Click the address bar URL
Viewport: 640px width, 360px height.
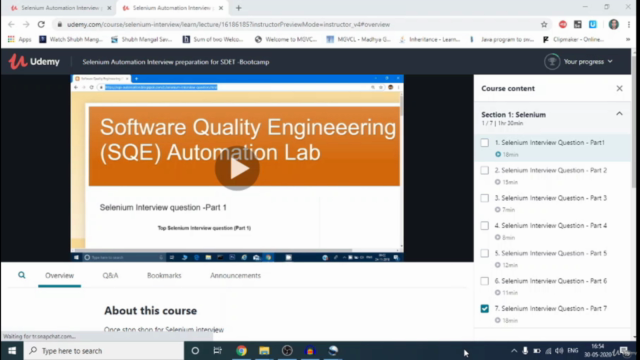point(228,24)
